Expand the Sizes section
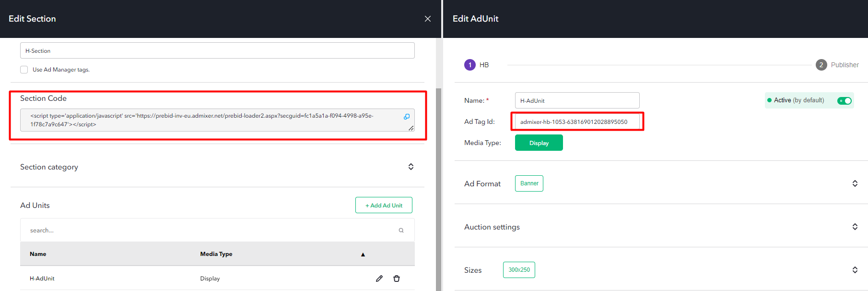Image resolution: width=868 pixels, height=291 pixels. coord(855,270)
